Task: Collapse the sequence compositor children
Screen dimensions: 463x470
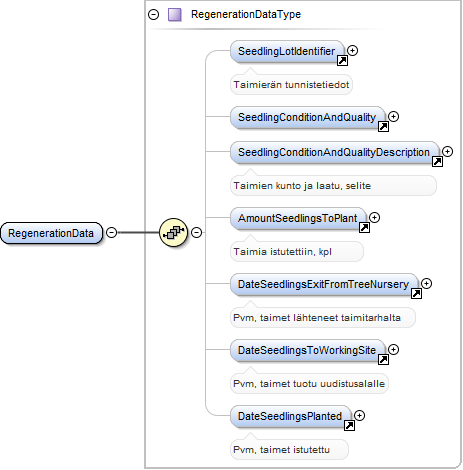Action: [197, 232]
